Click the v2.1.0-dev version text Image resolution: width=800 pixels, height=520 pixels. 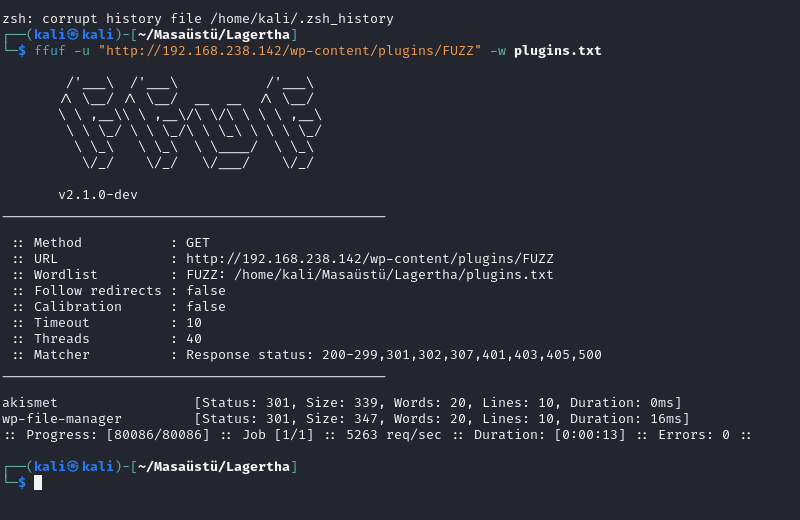pyautogui.click(x=98, y=194)
